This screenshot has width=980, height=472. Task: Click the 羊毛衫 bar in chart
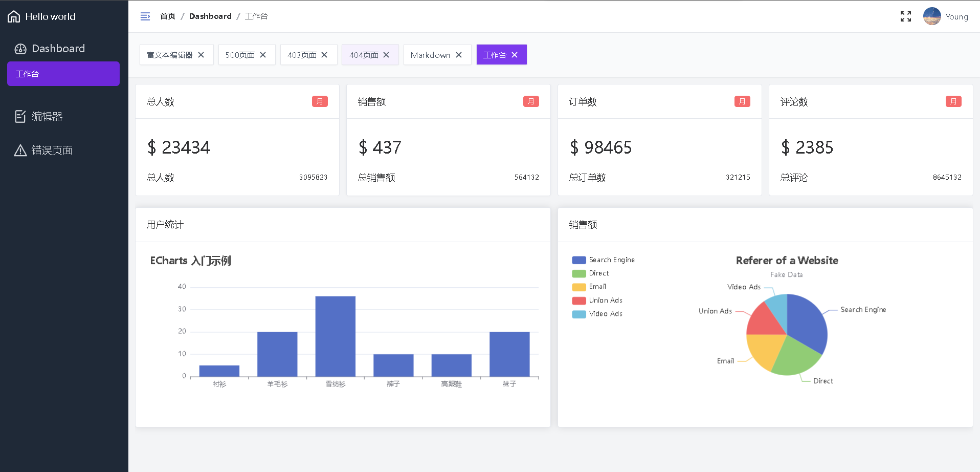click(x=277, y=354)
